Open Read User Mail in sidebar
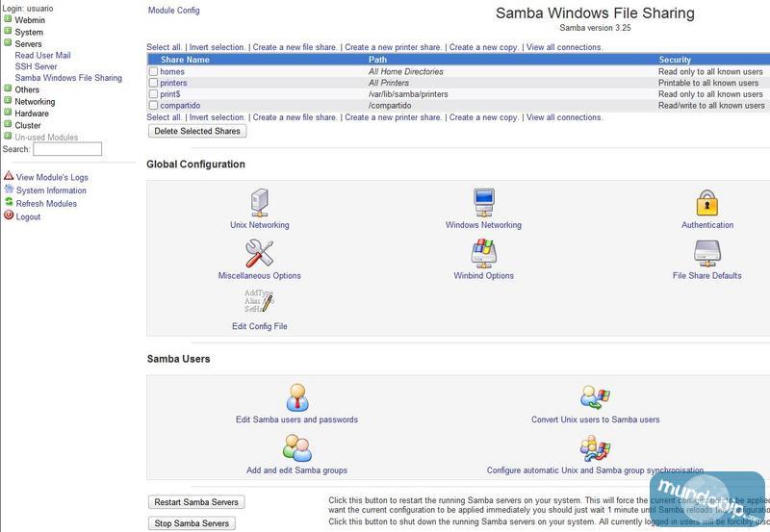Screen dimensions: 770x532 pyautogui.click(x=42, y=56)
